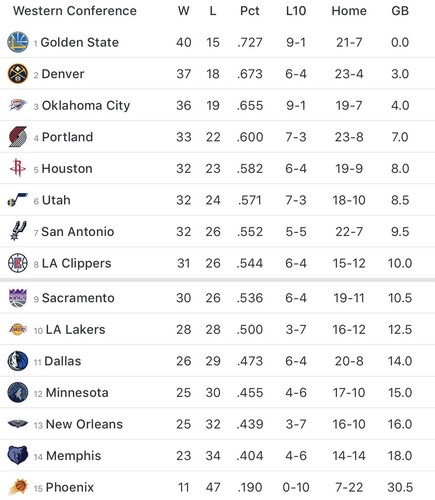Image resolution: width=435 pixels, height=500 pixels.
Task: Click the San Antonio Spurs logo
Action: [x=18, y=231]
